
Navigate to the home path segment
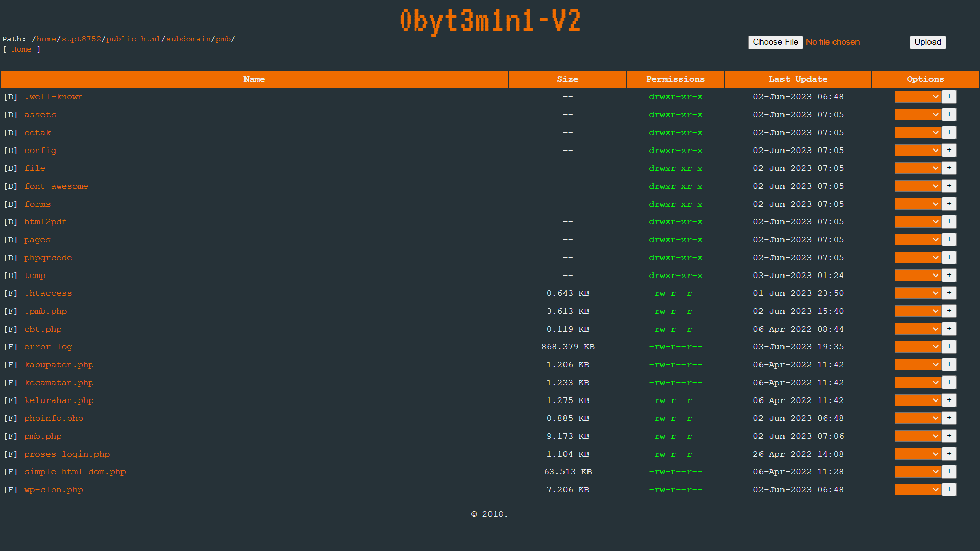pos(46,39)
